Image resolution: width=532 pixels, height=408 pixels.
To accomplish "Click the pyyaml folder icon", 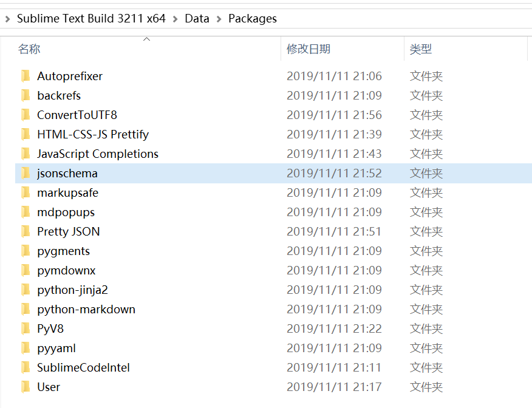I will click(x=26, y=348).
